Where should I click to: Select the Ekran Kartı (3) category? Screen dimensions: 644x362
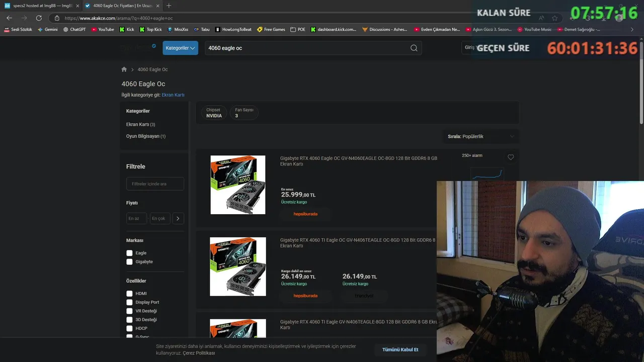tap(140, 124)
